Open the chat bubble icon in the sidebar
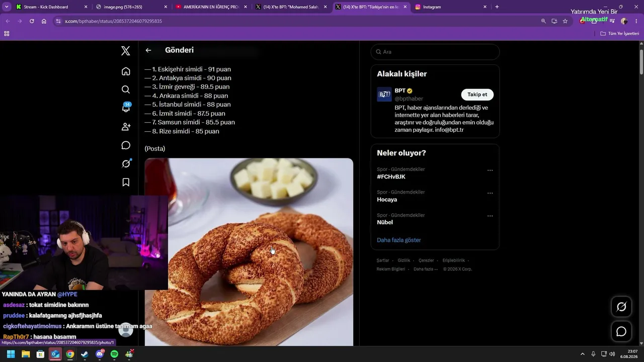The height and width of the screenshot is (362, 644). point(126,145)
